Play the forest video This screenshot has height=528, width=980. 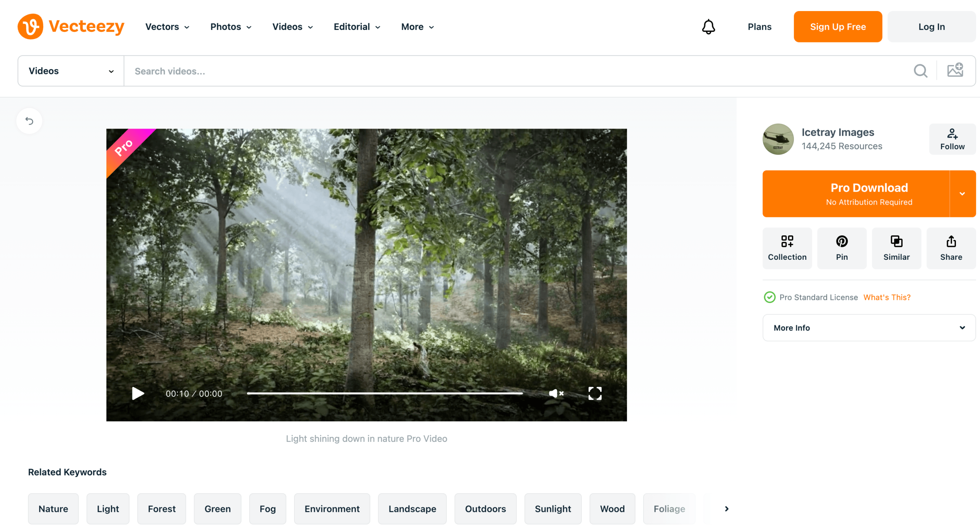tap(138, 393)
